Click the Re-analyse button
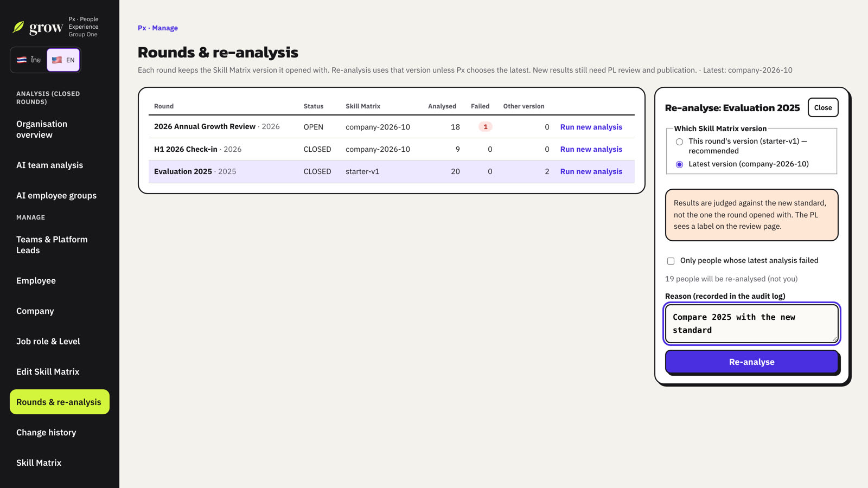The image size is (868, 488). [x=751, y=362]
